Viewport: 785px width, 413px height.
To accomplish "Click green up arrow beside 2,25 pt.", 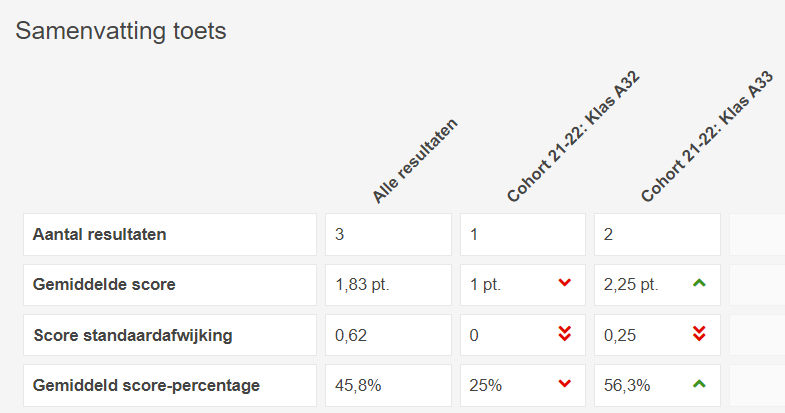I will [699, 283].
